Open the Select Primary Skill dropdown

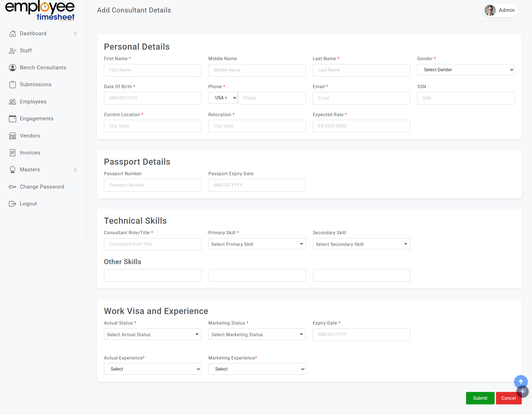[x=257, y=244]
